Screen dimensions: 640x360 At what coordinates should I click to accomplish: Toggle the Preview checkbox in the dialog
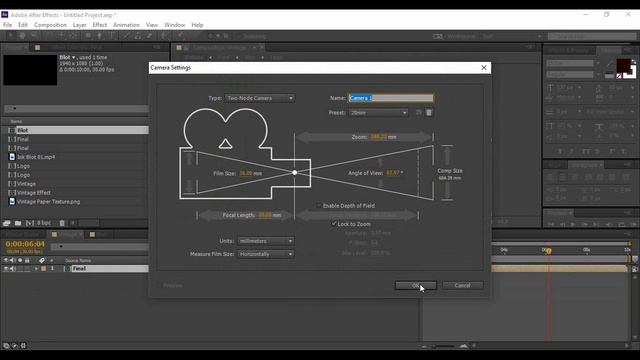159,285
